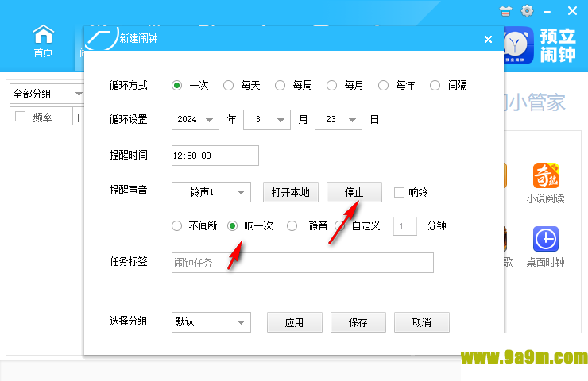This screenshot has width=588, height=381.
Task: Select 一次 repeat mode
Action: click(176, 86)
